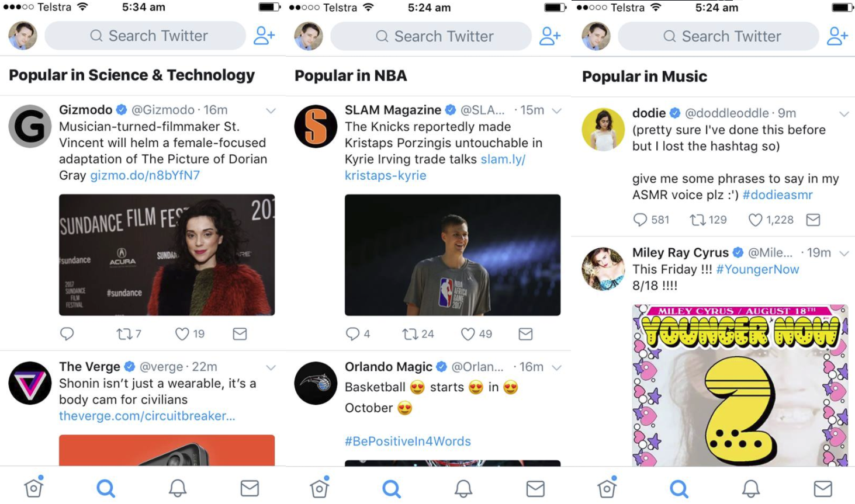The image size is (855, 504).
Task: Expand options chevron on dodie tweet
Action: [x=844, y=114]
